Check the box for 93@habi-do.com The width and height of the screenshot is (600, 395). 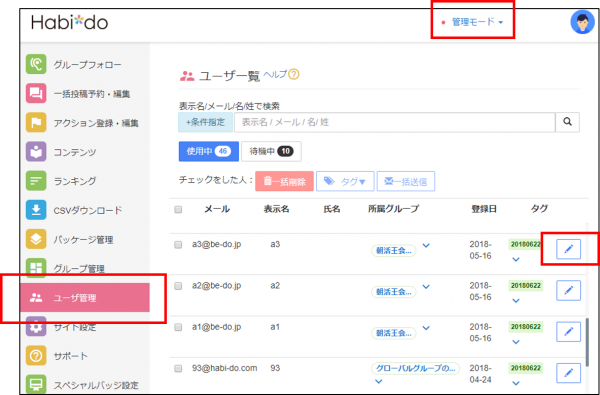tap(178, 369)
